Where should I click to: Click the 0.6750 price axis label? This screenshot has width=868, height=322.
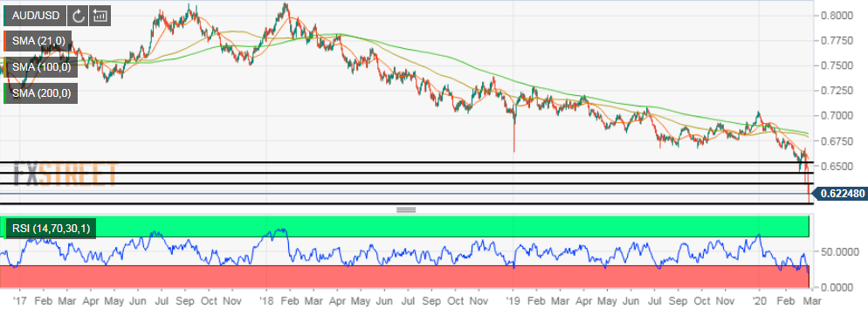click(x=836, y=141)
